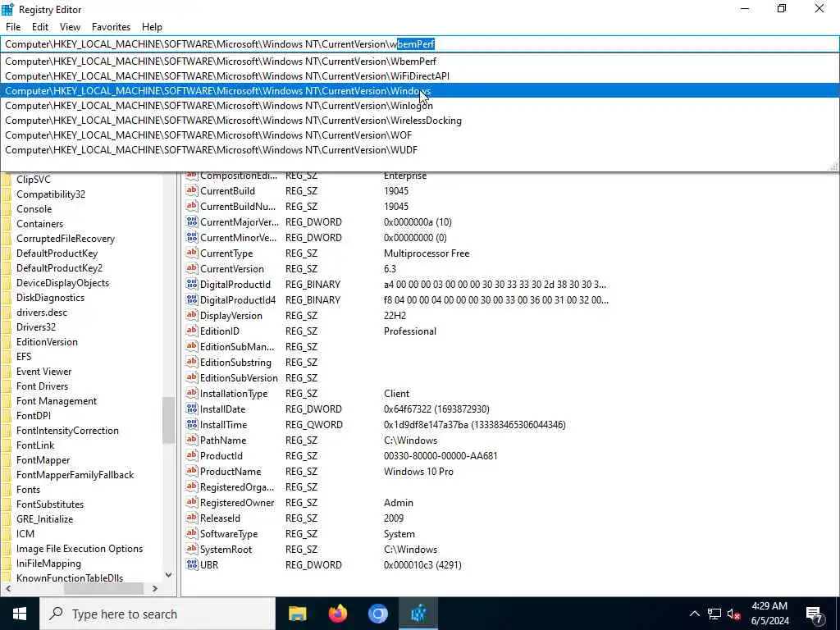Image resolution: width=840 pixels, height=630 pixels.
Task: Open the View menu
Action: tap(70, 27)
